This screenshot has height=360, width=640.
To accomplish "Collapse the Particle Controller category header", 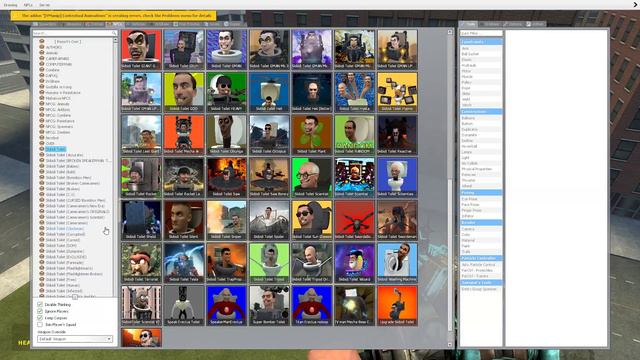I will coord(481,258).
